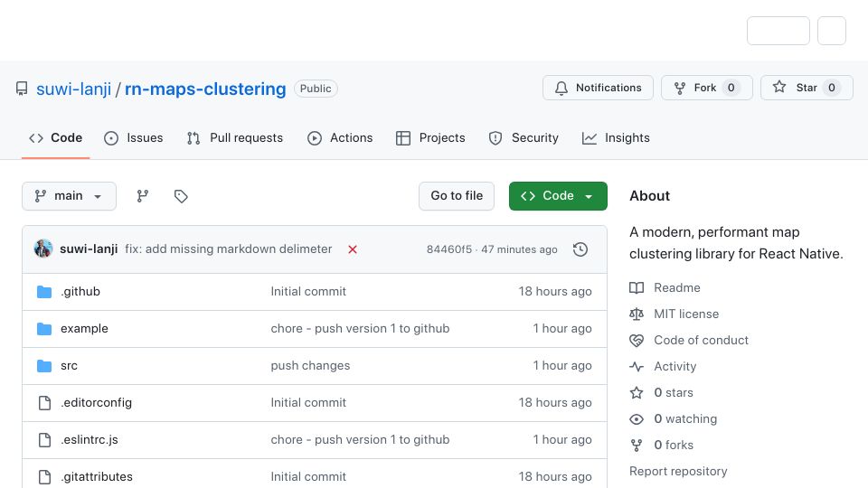The width and height of the screenshot is (868, 488).
Task: Click the failed check red X icon
Action: coord(353,249)
